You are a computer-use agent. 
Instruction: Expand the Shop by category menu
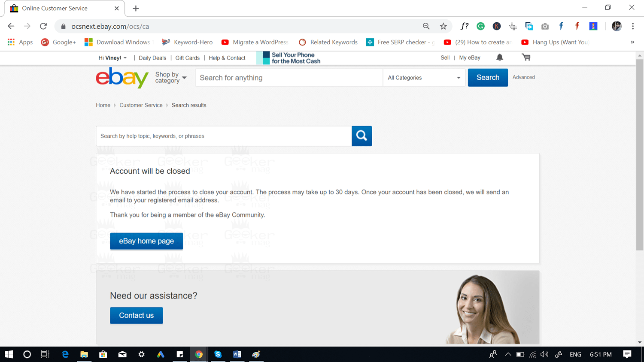tap(171, 78)
